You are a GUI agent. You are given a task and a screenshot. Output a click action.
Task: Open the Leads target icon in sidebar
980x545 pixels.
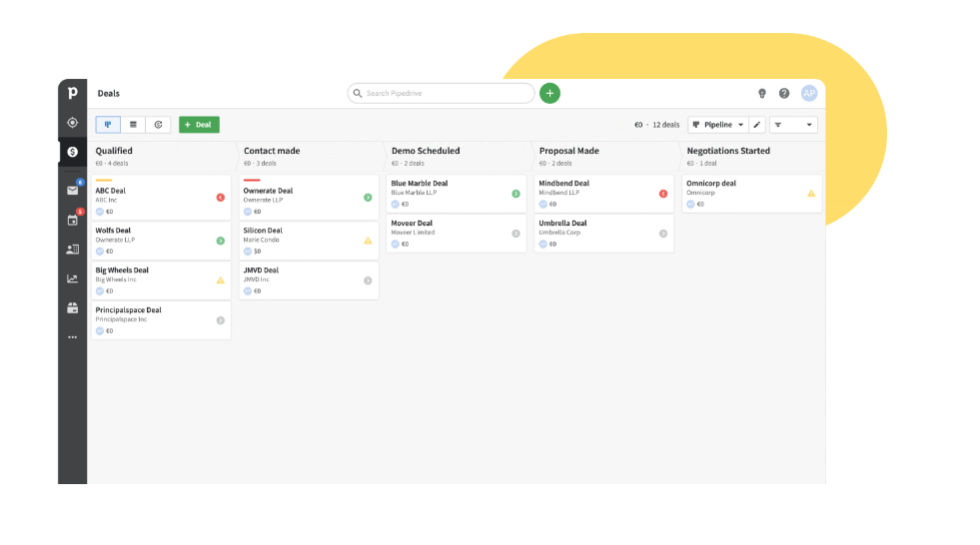72,123
